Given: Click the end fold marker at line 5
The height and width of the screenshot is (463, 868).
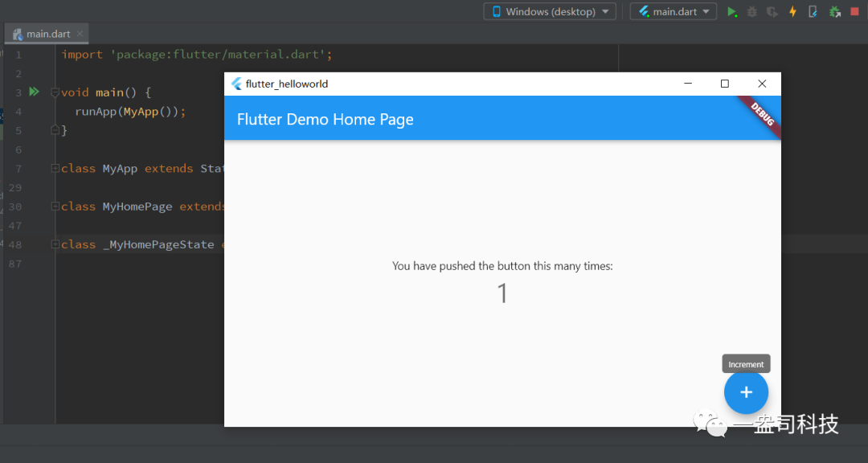Looking at the screenshot, I should point(55,130).
